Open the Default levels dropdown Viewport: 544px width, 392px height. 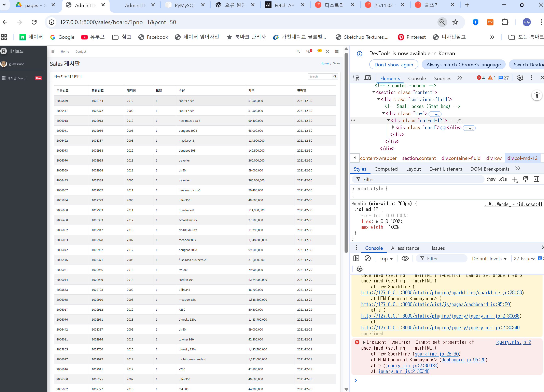click(489, 259)
